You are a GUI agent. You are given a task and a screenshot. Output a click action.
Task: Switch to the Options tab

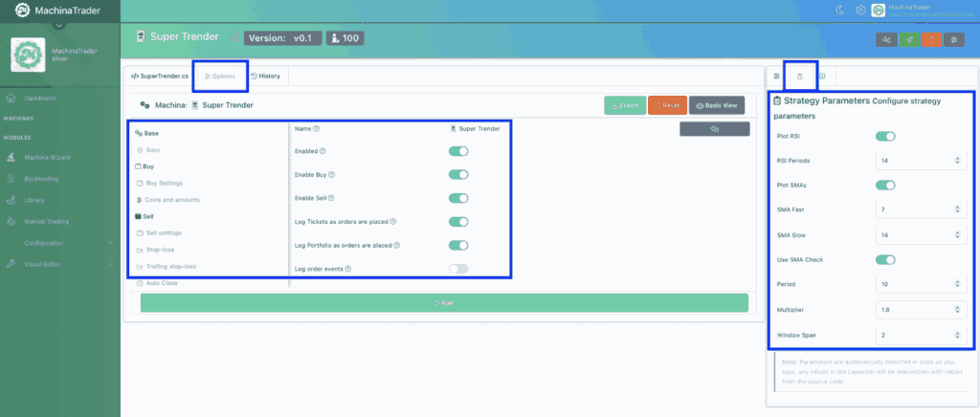pos(220,77)
